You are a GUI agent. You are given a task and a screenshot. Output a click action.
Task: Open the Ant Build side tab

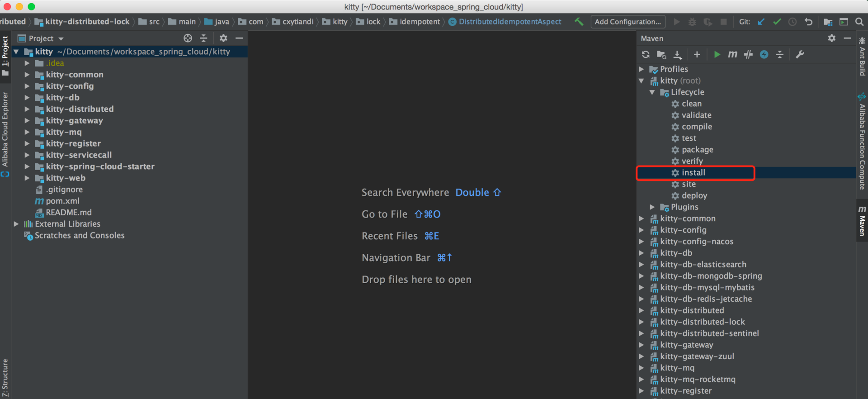(x=862, y=57)
